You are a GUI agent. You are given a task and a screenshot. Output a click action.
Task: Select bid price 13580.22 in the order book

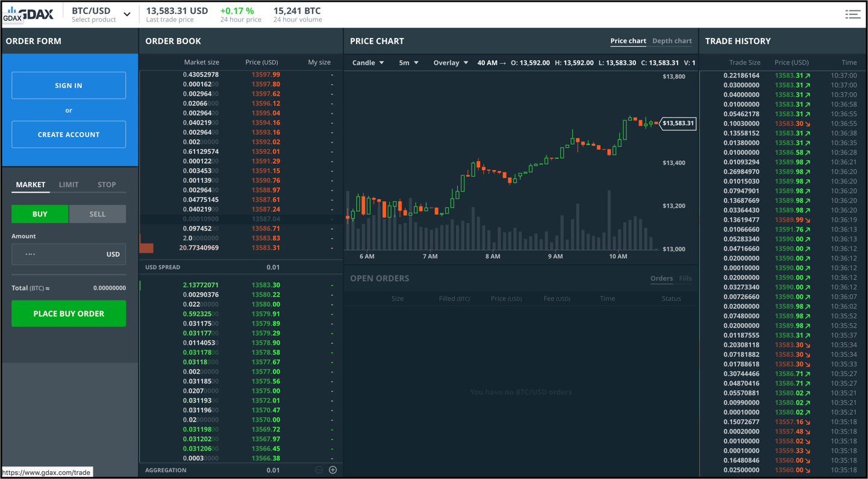coord(266,295)
